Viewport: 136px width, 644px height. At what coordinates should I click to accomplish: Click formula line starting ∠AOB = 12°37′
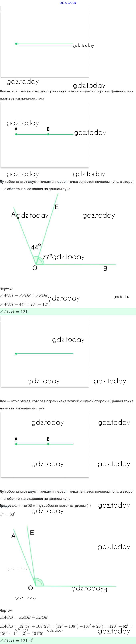[x=66, y=626]
